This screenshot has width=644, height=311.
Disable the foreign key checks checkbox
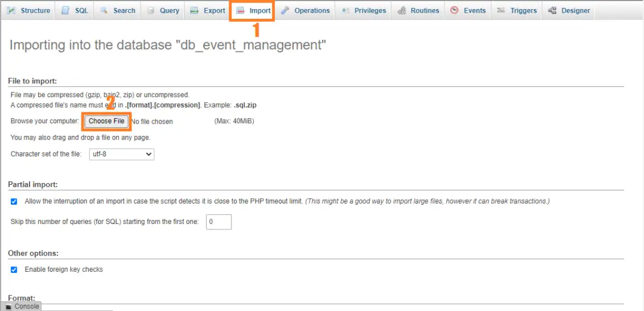click(14, 269)
